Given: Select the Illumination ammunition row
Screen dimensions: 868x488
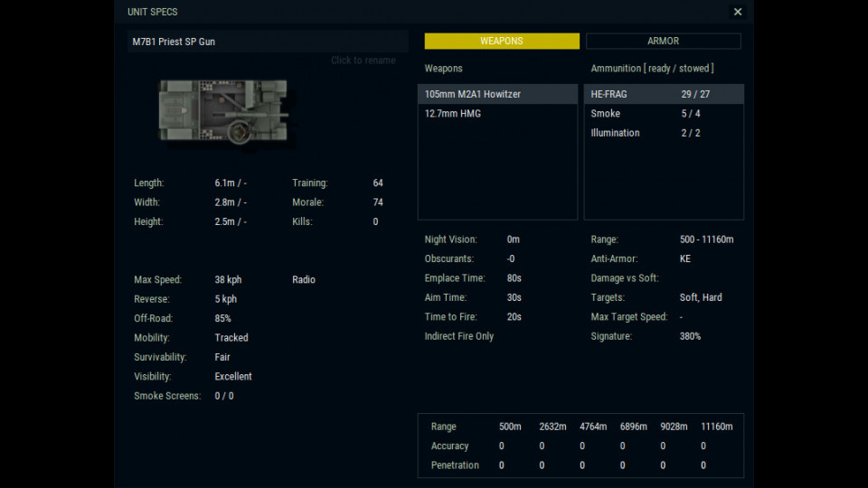Looking at the screenshot, I should click(664, 133).
